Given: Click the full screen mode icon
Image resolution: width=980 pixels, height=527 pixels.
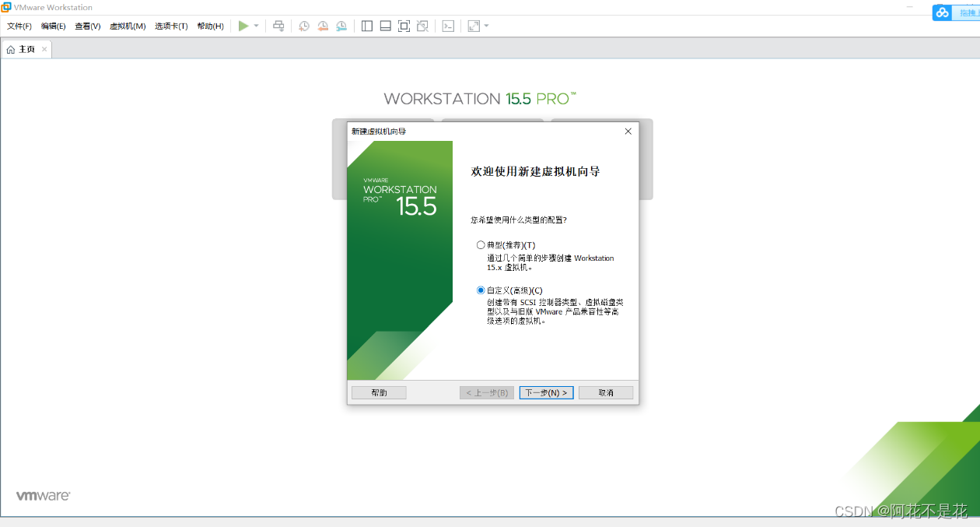Looking at the screenshot, I should tap(404, 26).
